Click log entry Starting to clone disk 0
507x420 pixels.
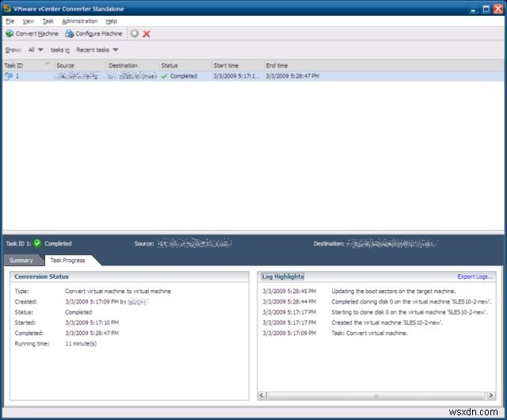point(410,312)
